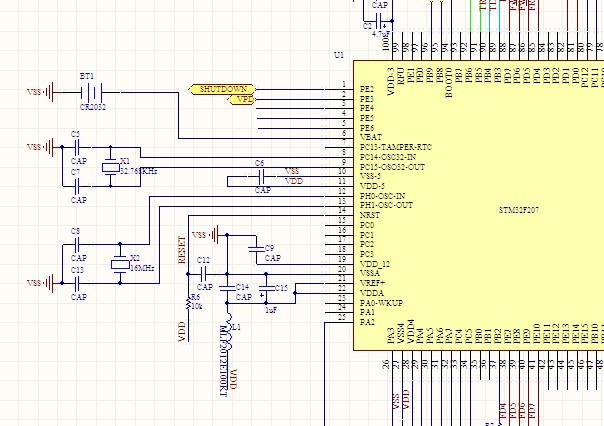Screen dimensions: 604x426
Task: Select pin label PE6
Action: click(367, 128)
